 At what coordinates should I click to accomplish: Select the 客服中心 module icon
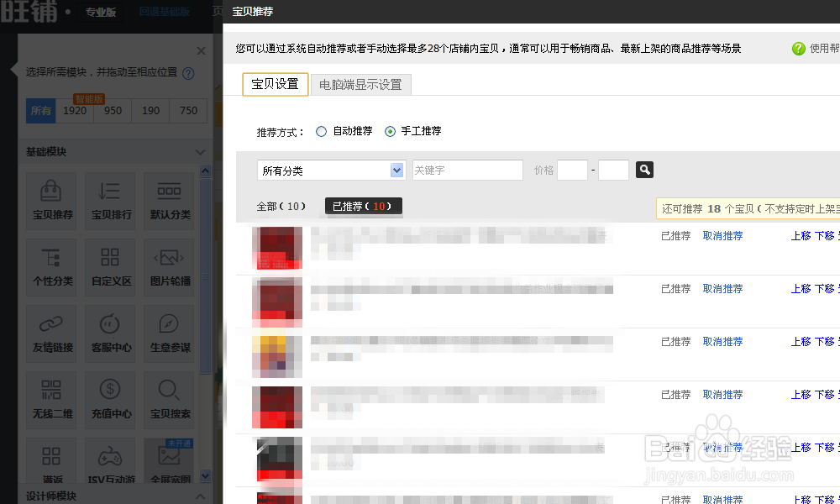[110, 333]
